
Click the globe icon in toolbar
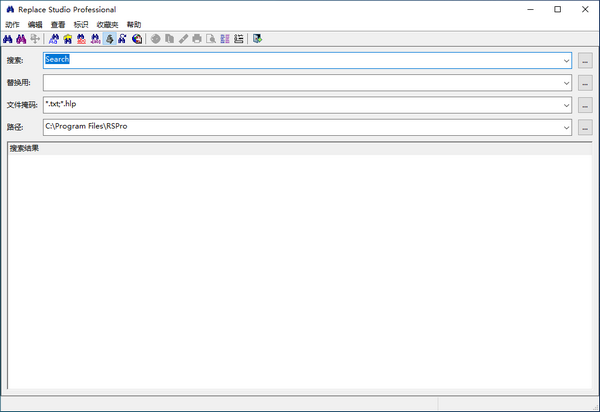135,39
